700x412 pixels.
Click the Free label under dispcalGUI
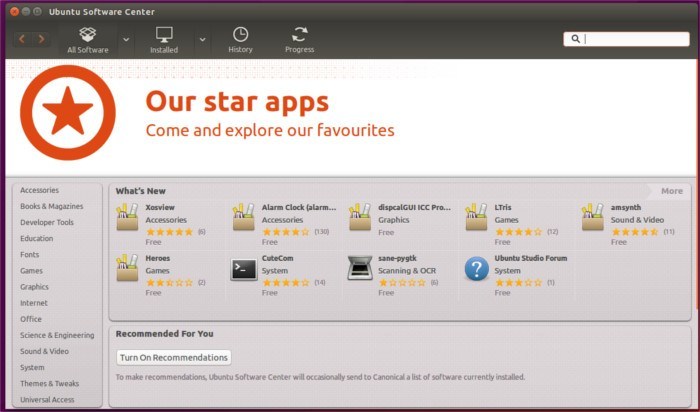[x=386, y=232]
